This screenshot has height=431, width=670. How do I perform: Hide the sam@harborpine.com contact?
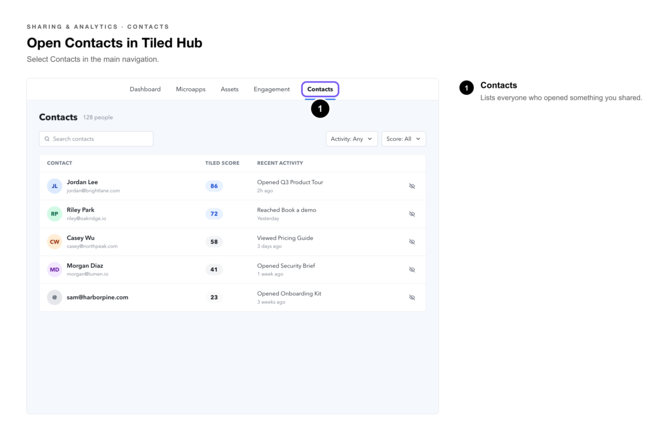[412, 297]
